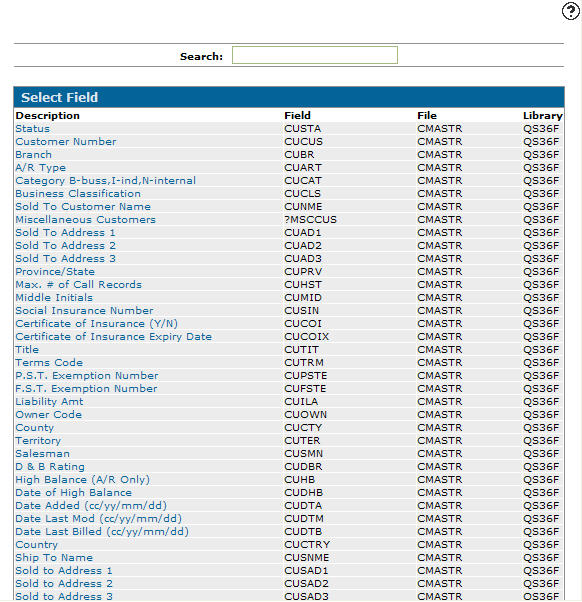Choose the Ship To Name field
This screenshot has width=582, height=602.
[x=54, y=558]
